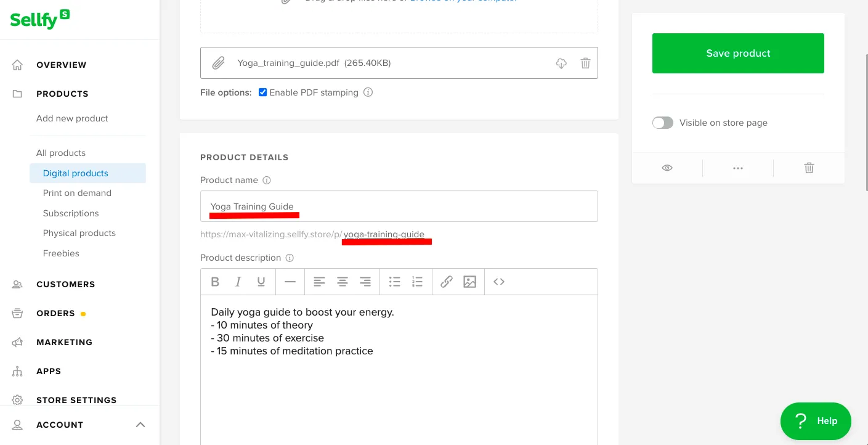
Task: Uncheck Enable PDF stamping
Action: pyautogui.click(x=263, y=92)
